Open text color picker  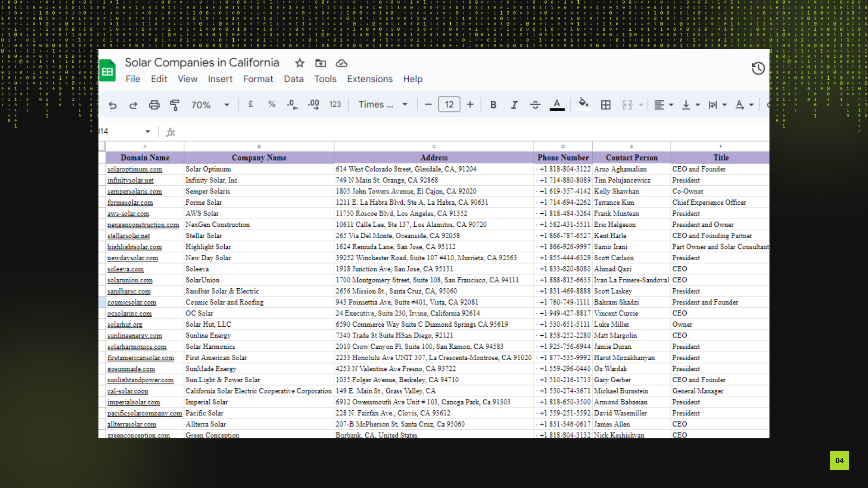click(x=557, y=105)
